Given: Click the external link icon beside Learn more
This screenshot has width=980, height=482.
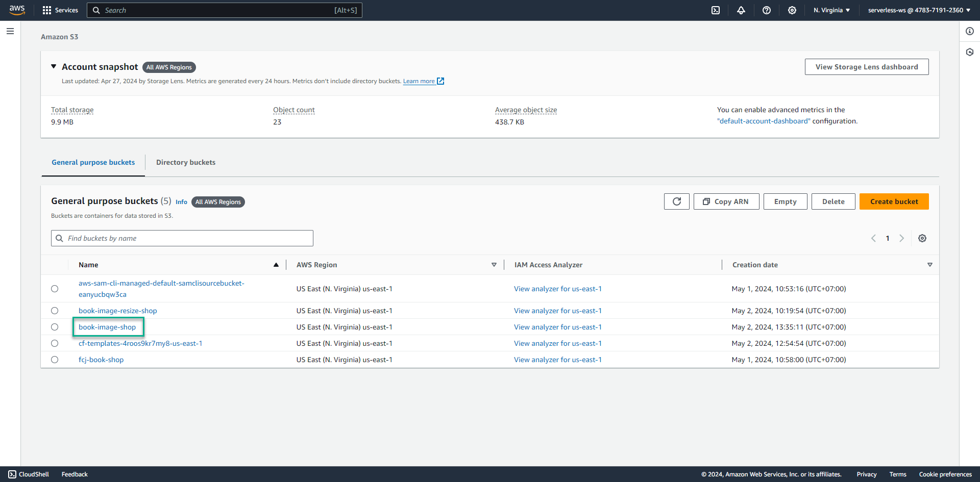Looking at the screenshot, I should click(440, 81).
